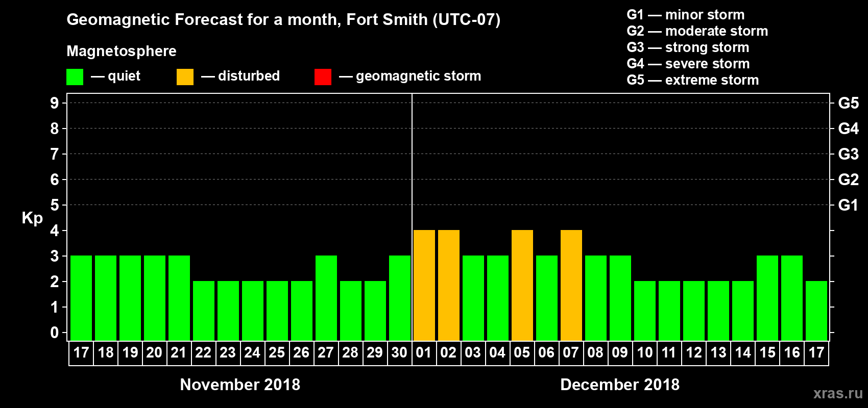
Task: Click the Kp value 0 on left axis
Action: point(55,333)
